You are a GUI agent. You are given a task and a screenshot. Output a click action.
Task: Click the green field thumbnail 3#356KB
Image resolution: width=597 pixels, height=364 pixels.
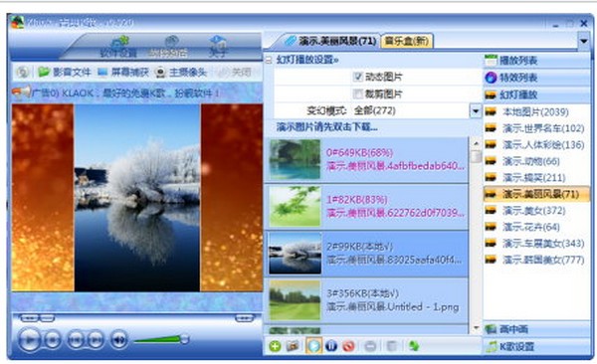[296, 300]
